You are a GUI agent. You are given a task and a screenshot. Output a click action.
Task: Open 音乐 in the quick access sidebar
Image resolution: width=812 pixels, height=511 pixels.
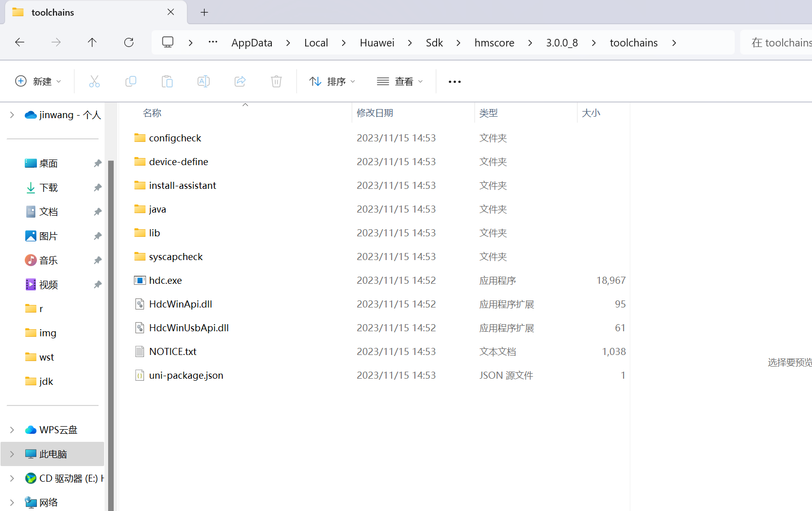click(49, 261)
